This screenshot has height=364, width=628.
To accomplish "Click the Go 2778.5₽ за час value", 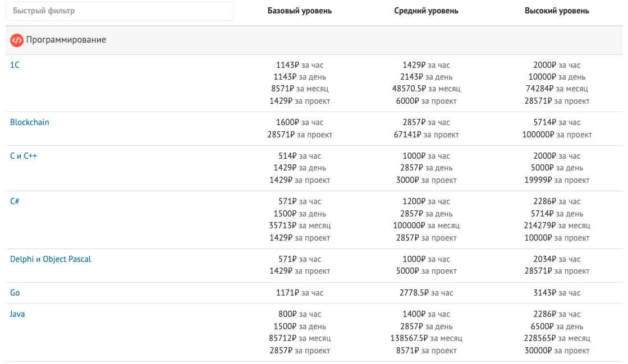I will [x=426, y=293].
